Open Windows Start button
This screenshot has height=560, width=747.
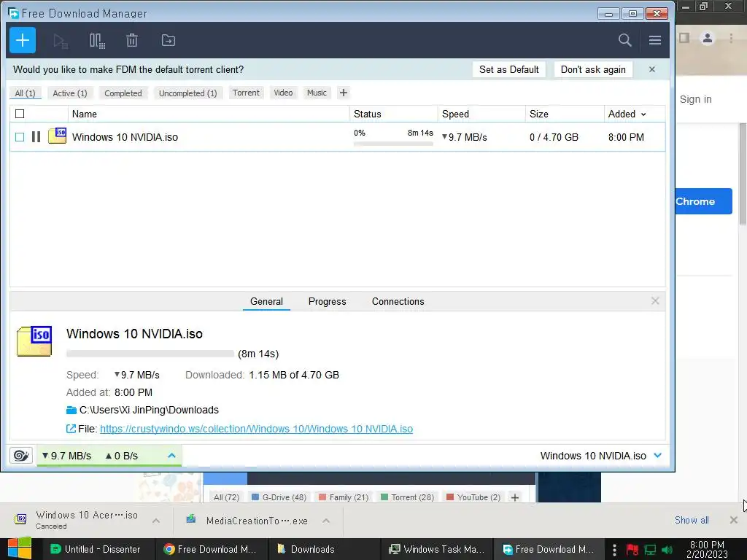click(x=19, y=548)
